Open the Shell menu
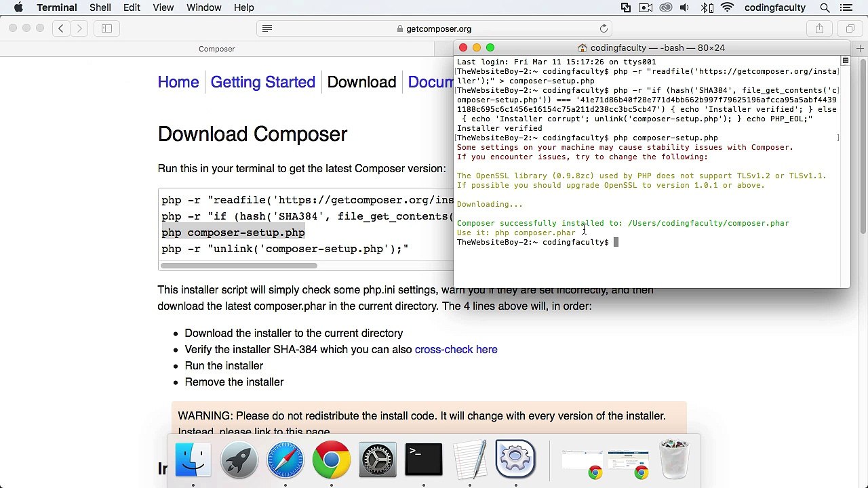The image size is (868, 488). (x=100, y=7)
